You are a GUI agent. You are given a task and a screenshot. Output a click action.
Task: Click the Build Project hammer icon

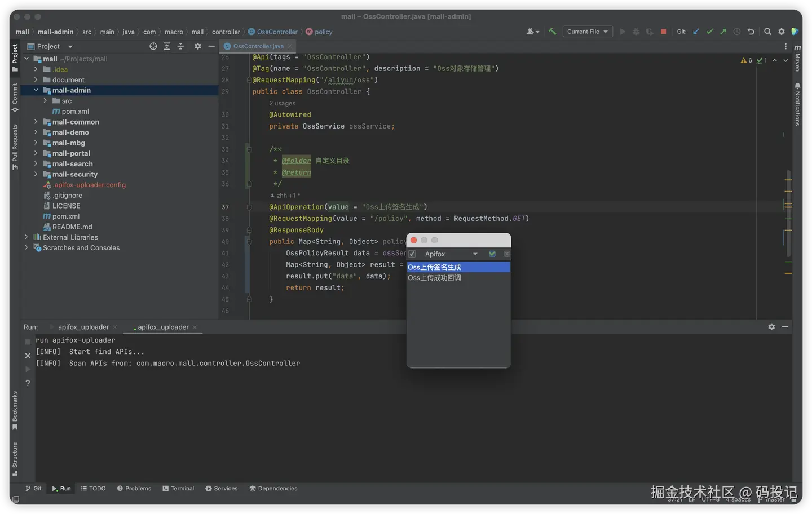(552, 32)
